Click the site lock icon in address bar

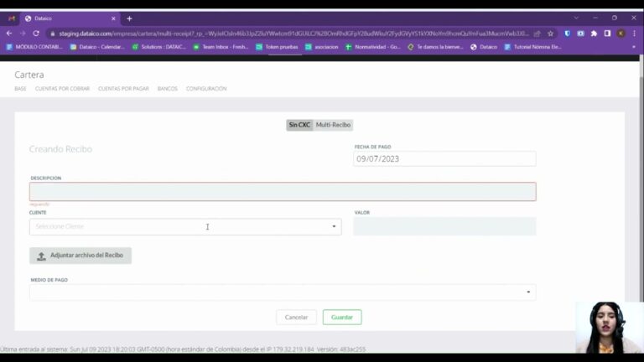[53, 34]
